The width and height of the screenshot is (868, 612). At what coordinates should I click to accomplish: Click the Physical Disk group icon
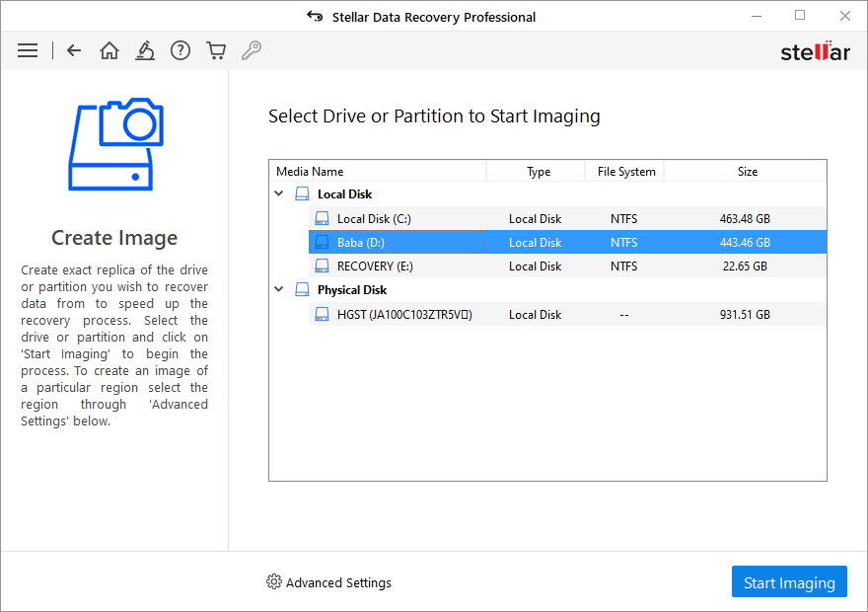point(302,289)
